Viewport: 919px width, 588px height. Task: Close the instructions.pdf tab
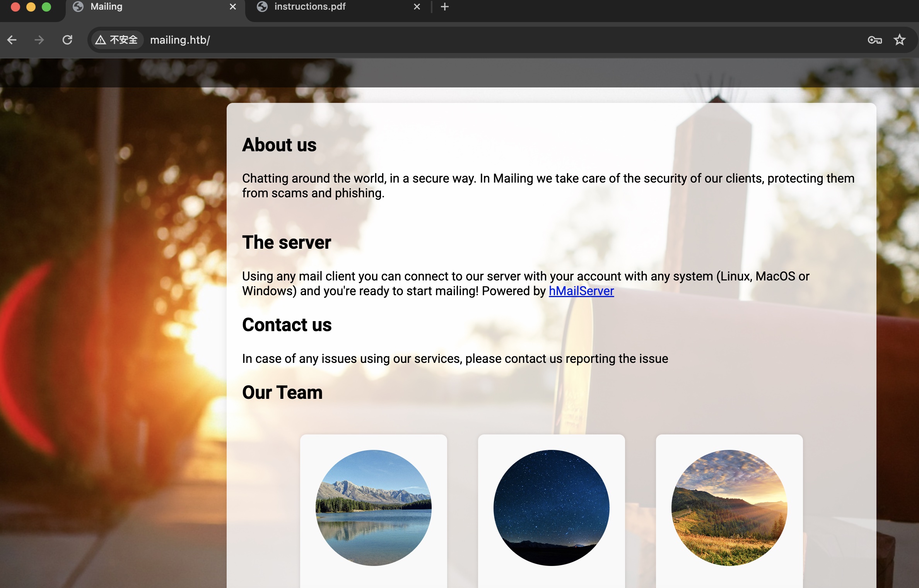[417, 7]
